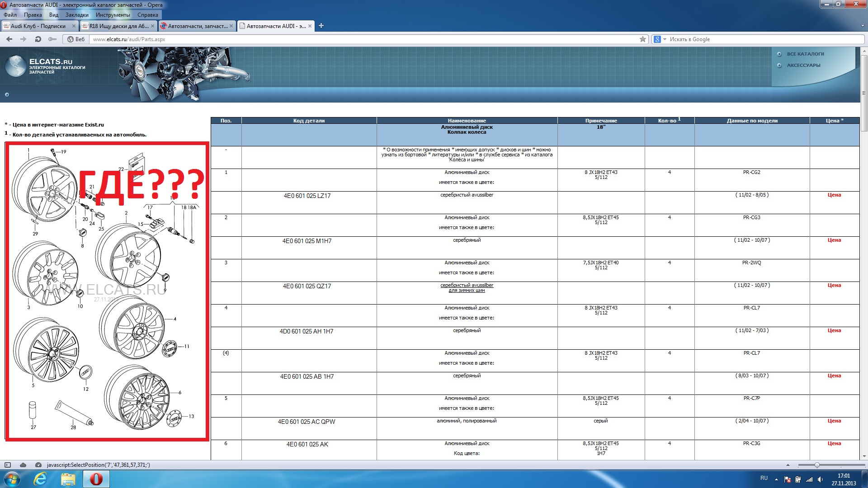Open the Windows Start menu
This screenshot has height=488, width=868.
pyautogui.click(x=12, y=479)
